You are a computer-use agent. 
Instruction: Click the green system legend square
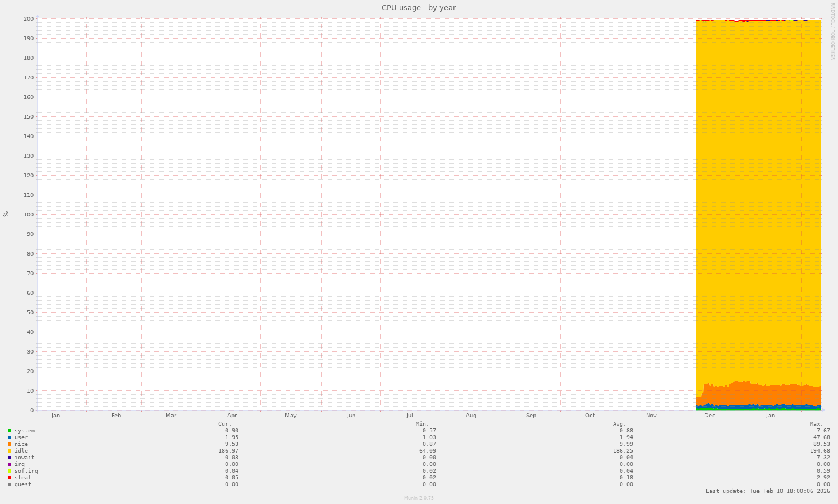coord(10,431)
